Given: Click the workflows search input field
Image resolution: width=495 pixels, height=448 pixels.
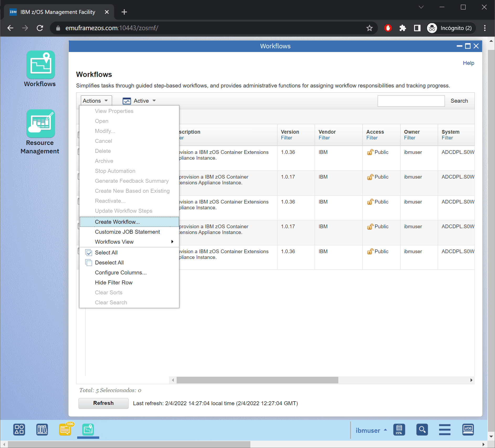Looking at the screenshot, I should [x=411, y=101].
